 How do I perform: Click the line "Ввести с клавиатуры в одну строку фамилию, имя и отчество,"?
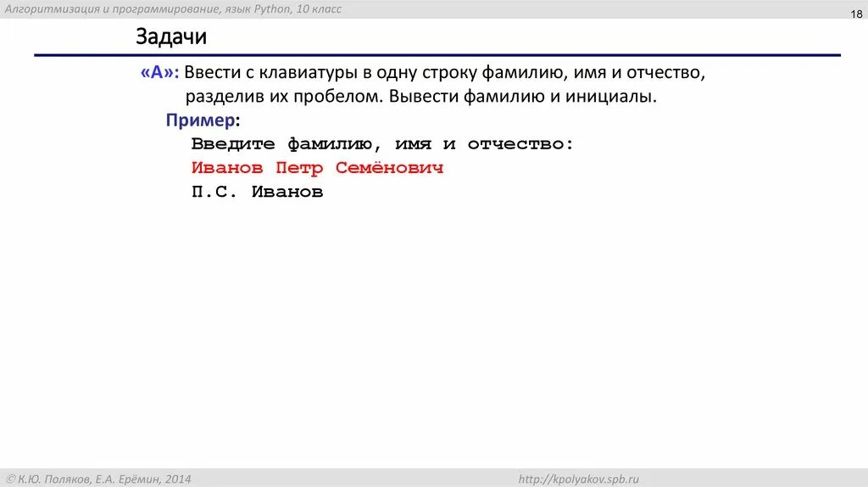[444, 73]
